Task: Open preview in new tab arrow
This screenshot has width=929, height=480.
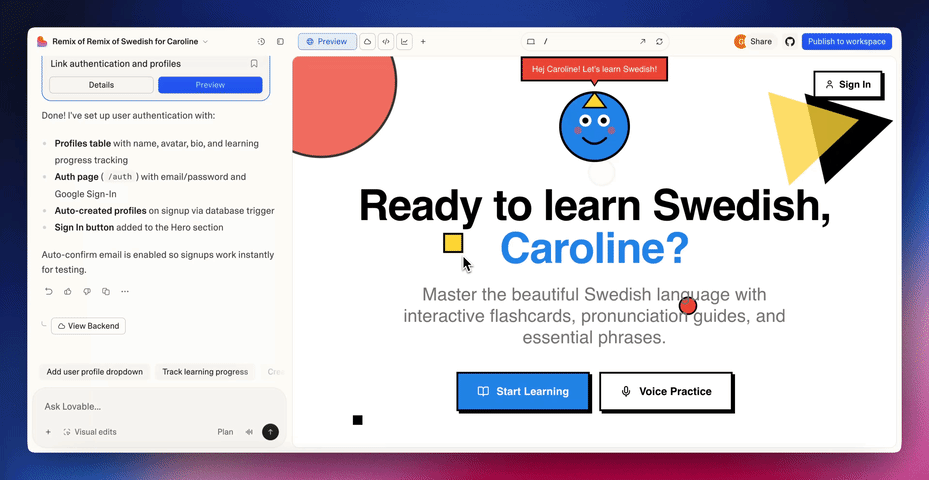Action: click(642, 42)
